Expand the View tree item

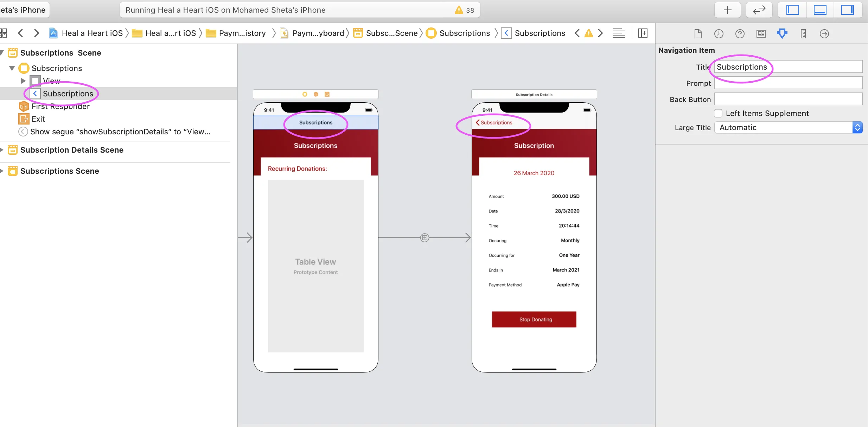click(23, 81)
